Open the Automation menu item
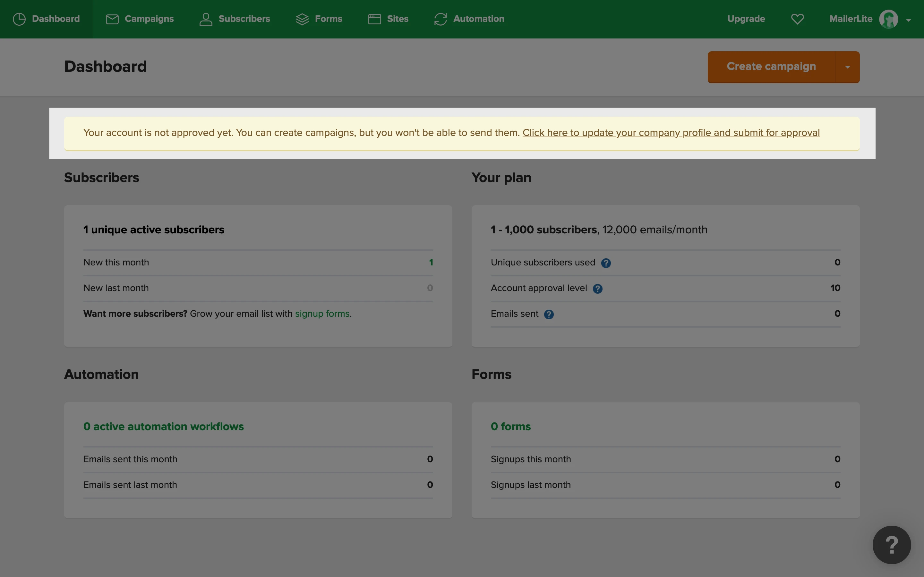This screenshot has height=577, width=924. pyautogui.click(x=478, y=19)
